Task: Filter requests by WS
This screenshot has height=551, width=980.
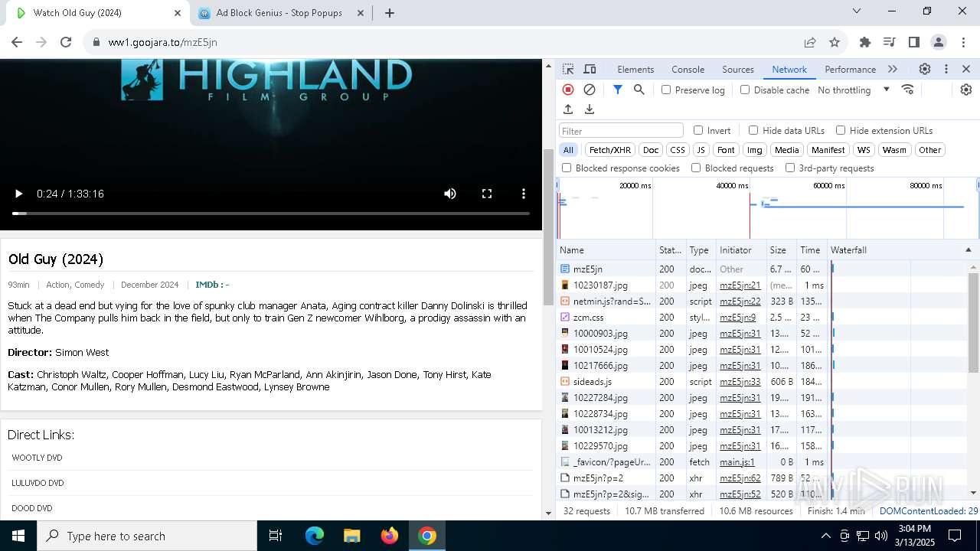Action: [x=864, y=150]
